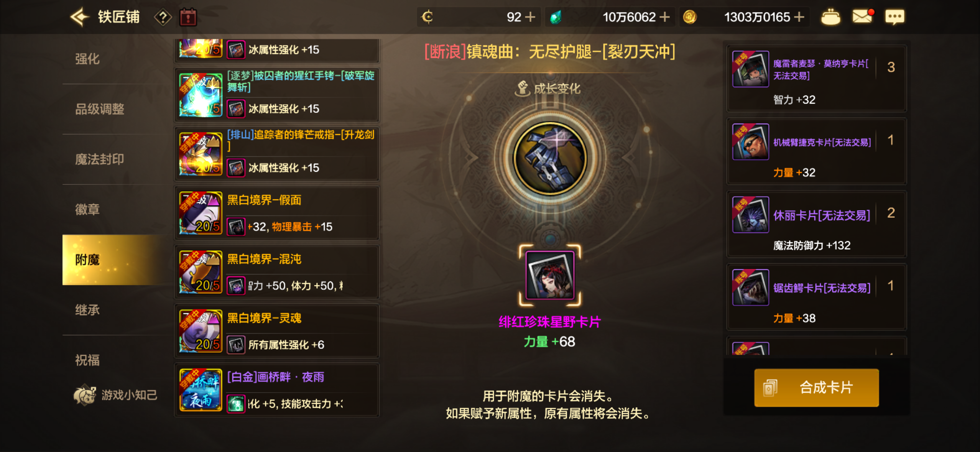The image size is (980, 452).
Task: Tap the back arrow beside 铁匠铺
Action: click(x=79, y=17)
